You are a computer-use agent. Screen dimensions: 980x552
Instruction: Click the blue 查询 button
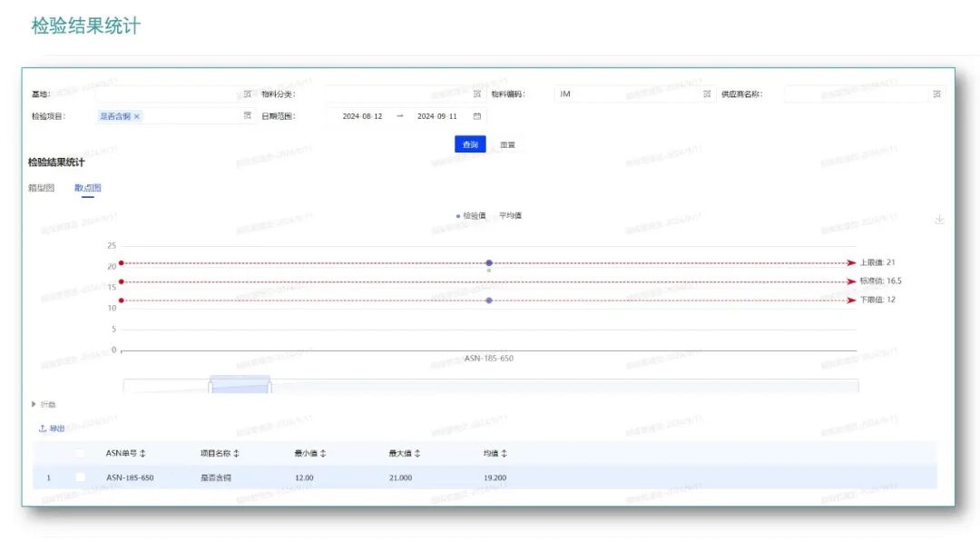tap(470, 144)
